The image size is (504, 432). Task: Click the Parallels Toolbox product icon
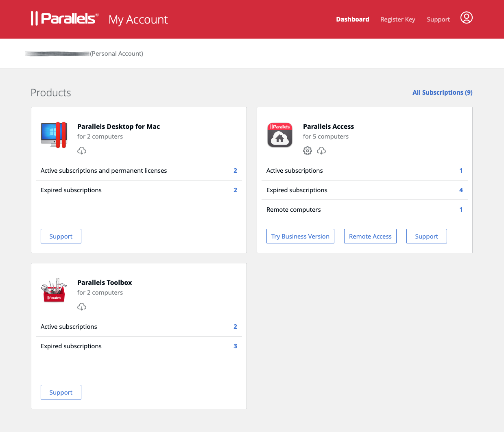click(54, 291)
